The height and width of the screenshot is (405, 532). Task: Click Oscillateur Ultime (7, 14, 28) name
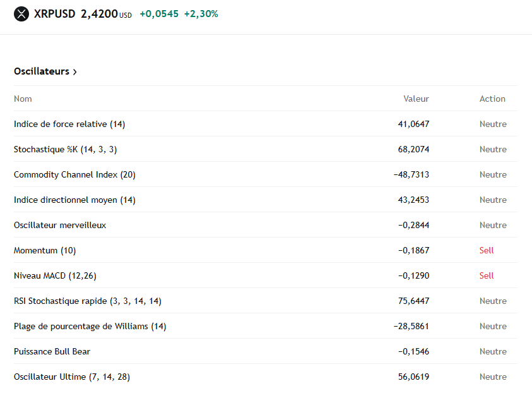72,377
